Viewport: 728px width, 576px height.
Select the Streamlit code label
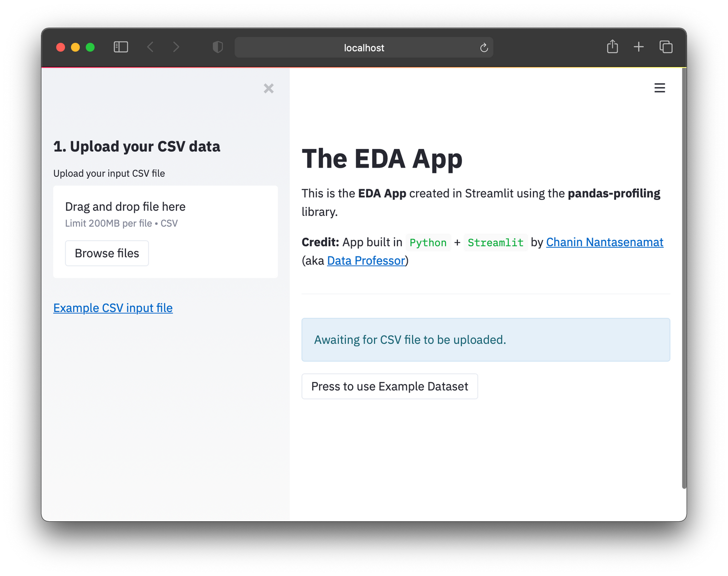coord(495,242)
